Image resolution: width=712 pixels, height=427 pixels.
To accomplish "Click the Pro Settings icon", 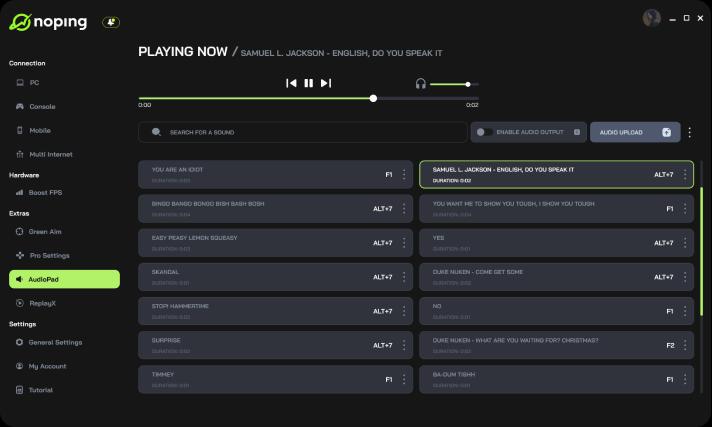I will click(x=20, y=255).
